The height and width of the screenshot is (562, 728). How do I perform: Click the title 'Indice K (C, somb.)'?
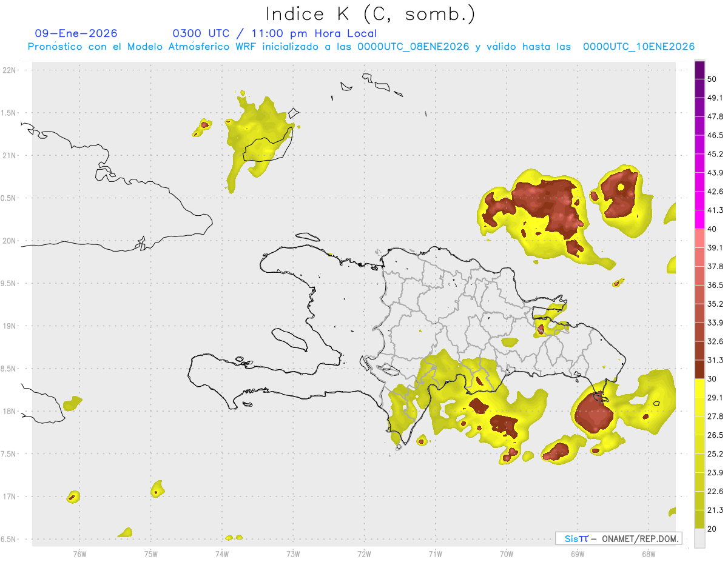click(x=370, y=14)
